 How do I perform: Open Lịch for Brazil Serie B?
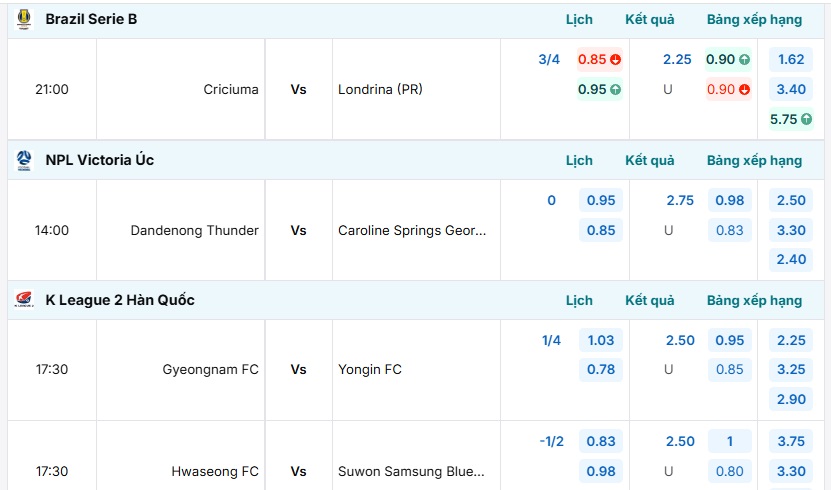tap(579, 20)
